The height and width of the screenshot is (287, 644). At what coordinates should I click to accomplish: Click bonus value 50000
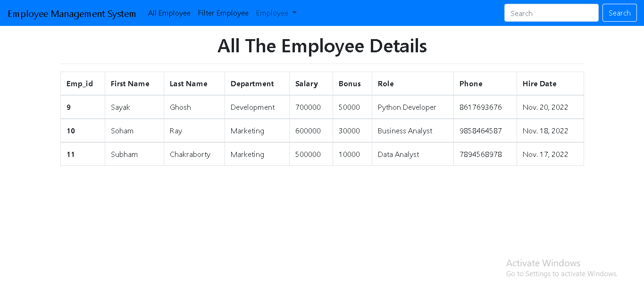click(x=349, y=107)
